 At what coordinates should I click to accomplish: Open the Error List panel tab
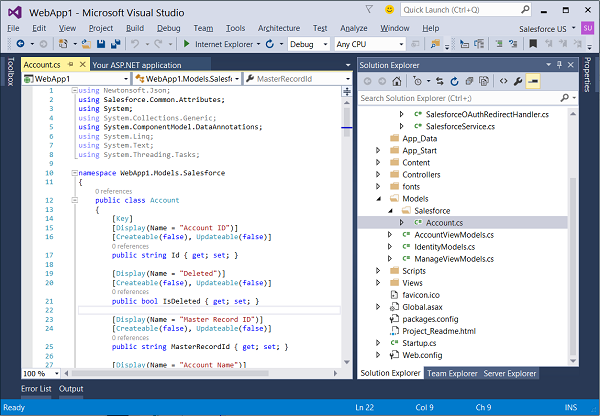pos(36,388)
